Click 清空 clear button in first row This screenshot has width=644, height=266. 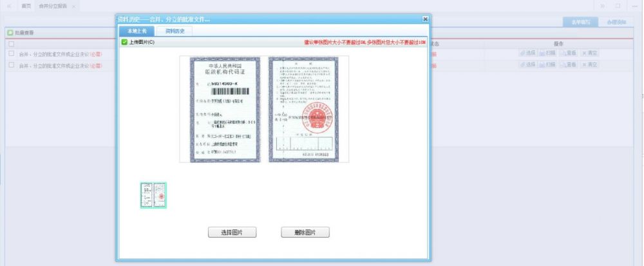[589, 53]
